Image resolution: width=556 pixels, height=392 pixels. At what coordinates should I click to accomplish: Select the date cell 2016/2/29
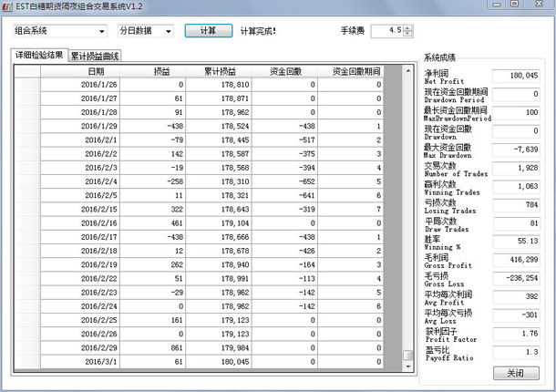click(x=80, y=348)
